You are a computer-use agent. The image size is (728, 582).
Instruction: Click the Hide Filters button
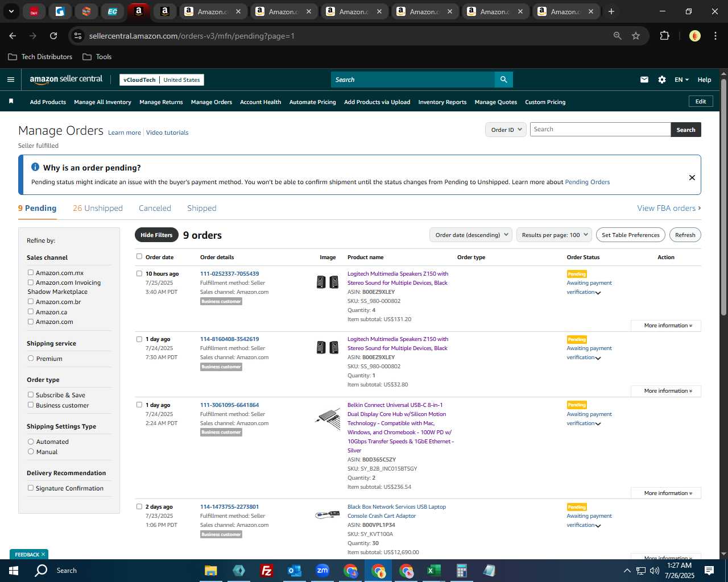[x=156, y=235]
